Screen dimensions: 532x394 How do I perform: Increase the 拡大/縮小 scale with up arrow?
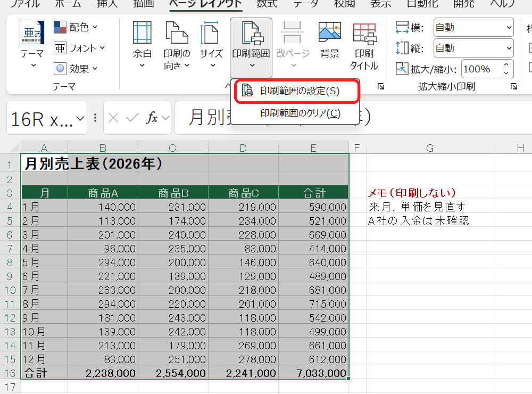click(x=506, y=64)
